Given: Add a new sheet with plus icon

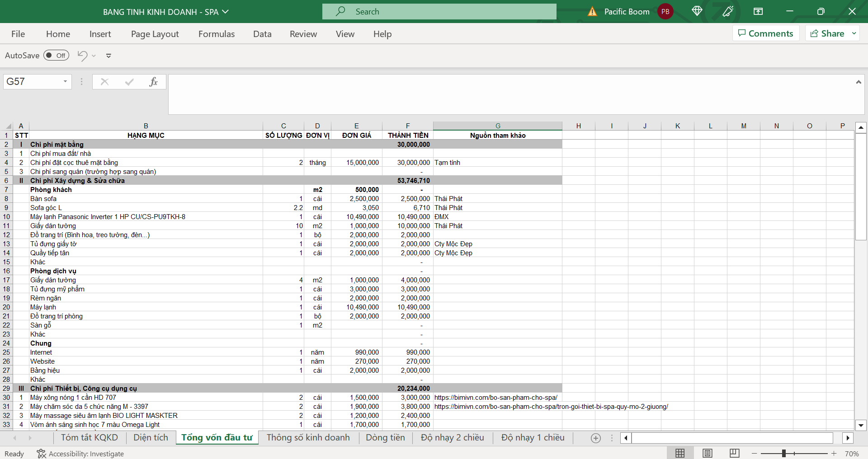Looking at the screenshot, I should (x=596, y=438).
